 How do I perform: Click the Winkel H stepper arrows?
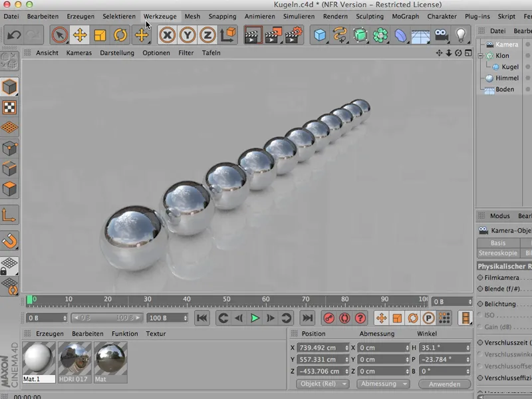coord(468,348)
